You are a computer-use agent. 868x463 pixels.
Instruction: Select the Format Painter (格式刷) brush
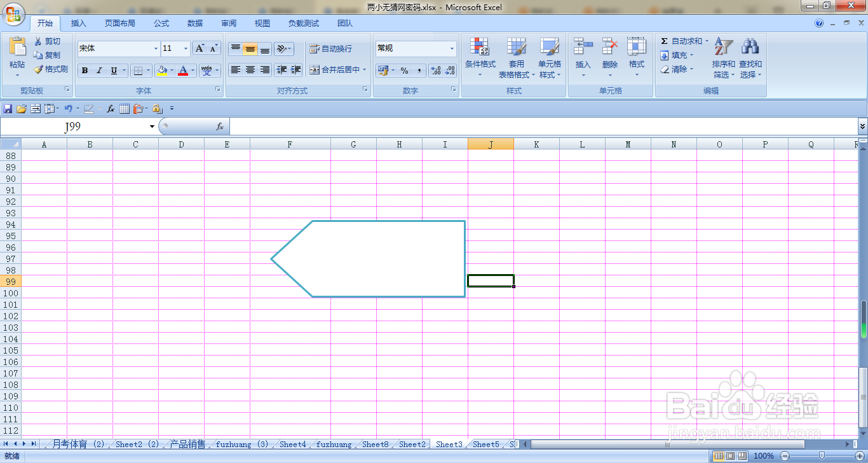51,69
